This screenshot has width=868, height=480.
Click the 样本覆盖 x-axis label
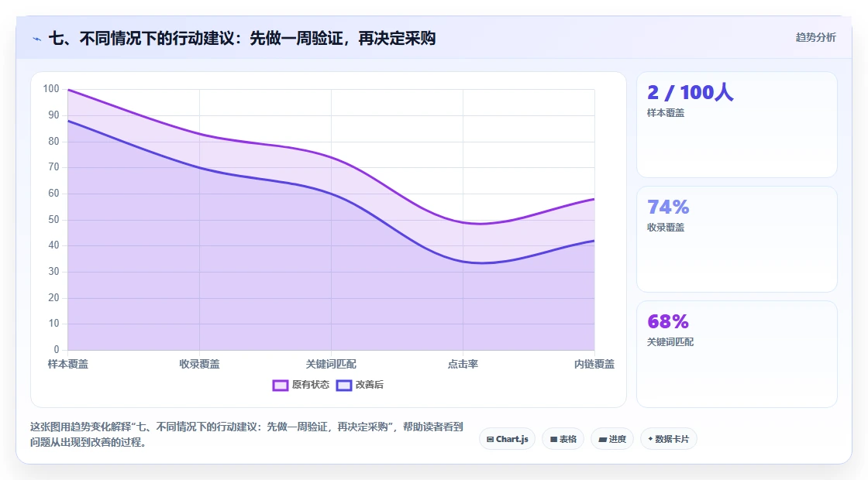68,364
